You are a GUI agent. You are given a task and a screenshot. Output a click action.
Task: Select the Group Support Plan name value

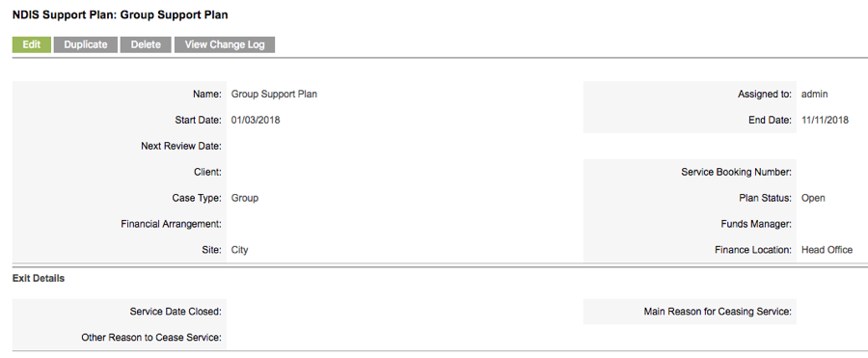coord(274,95)
